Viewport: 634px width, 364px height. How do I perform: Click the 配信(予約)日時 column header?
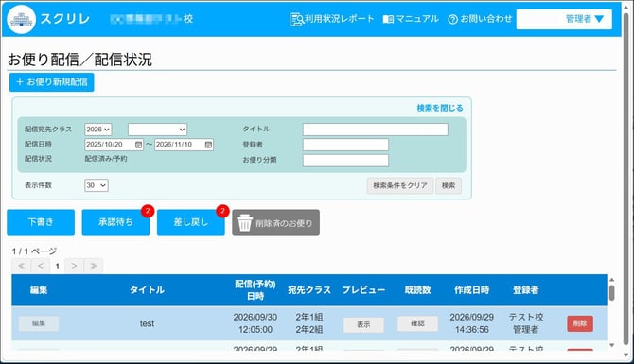tap(255, 289)
